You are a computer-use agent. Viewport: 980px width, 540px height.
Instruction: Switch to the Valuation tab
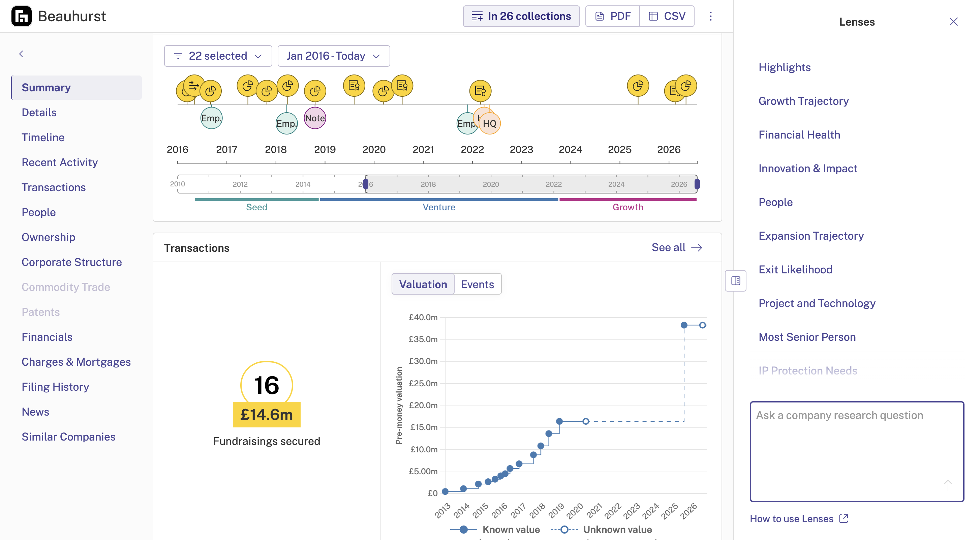(423, 284)
